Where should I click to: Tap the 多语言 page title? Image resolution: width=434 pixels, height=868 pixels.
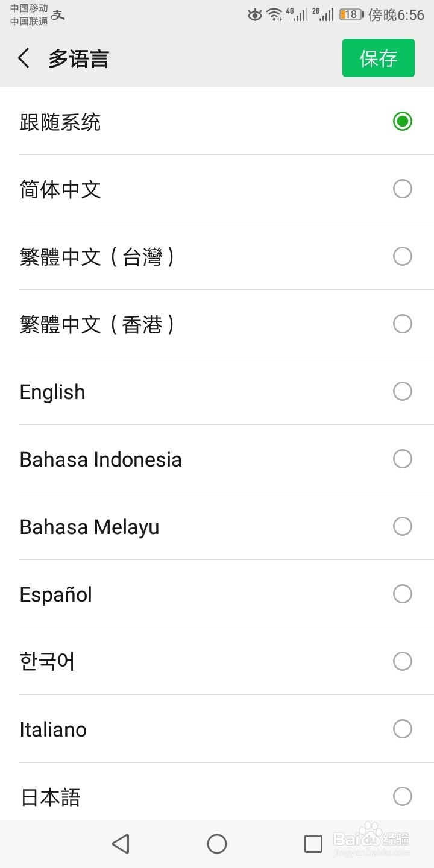78,59
